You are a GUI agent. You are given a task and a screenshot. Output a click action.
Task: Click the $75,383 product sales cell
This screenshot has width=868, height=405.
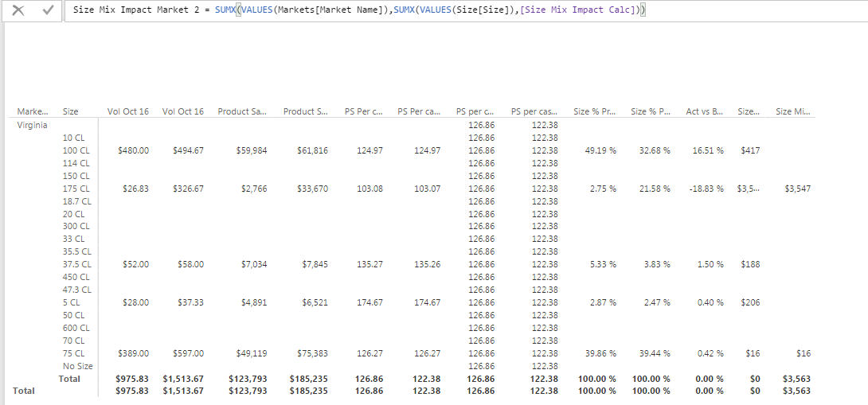pyautogui.click(x=315, y=353)
